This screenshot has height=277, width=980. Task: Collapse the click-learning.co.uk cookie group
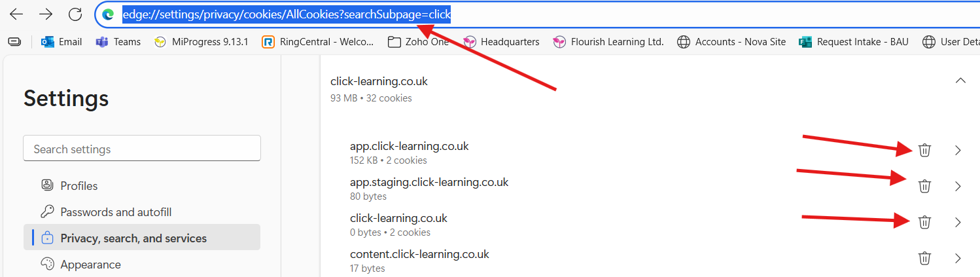(960, 81)
